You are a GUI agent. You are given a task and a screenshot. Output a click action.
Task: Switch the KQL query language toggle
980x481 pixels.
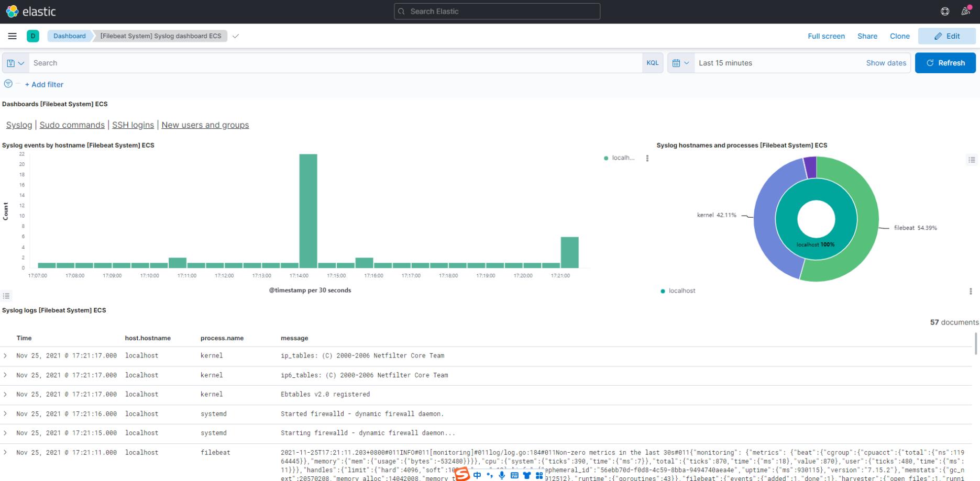click(653, 63)
